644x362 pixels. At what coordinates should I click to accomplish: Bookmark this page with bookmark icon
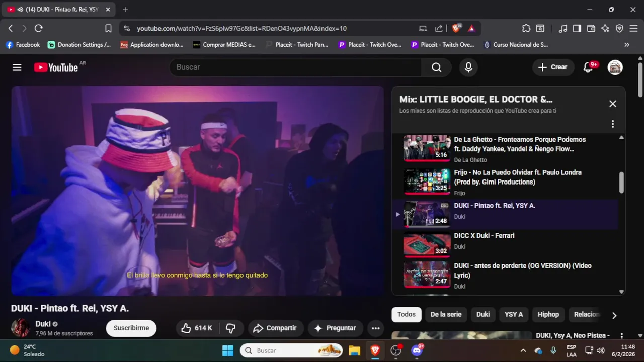click(x=108, y=29)
